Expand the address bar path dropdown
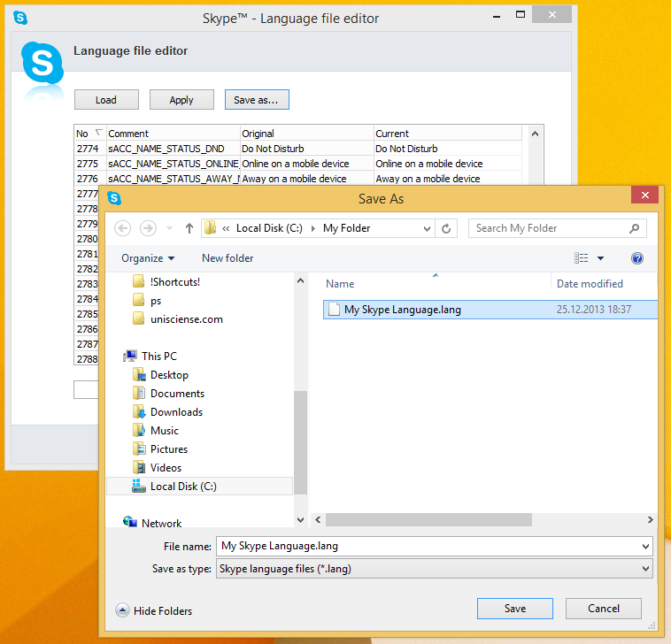Screen dimensions: 671x644 pos(427,229)
